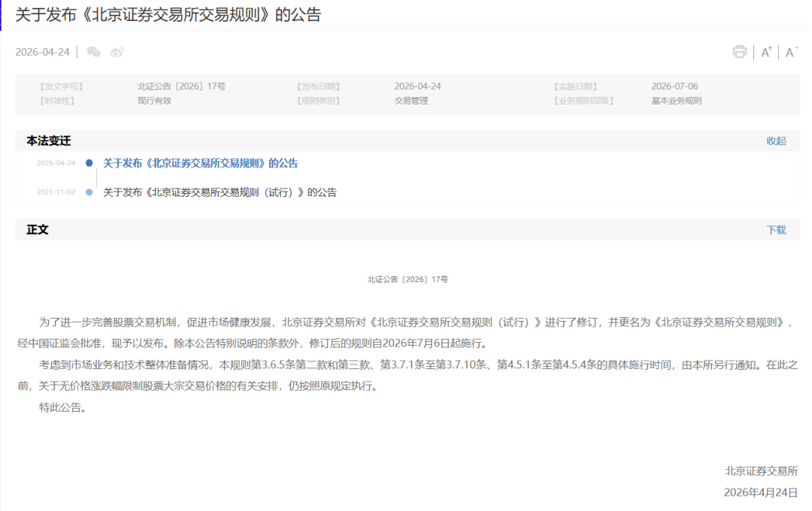Download the document via 下载 link
Screen dimensions: 812x511
click(x=776, y=230)
